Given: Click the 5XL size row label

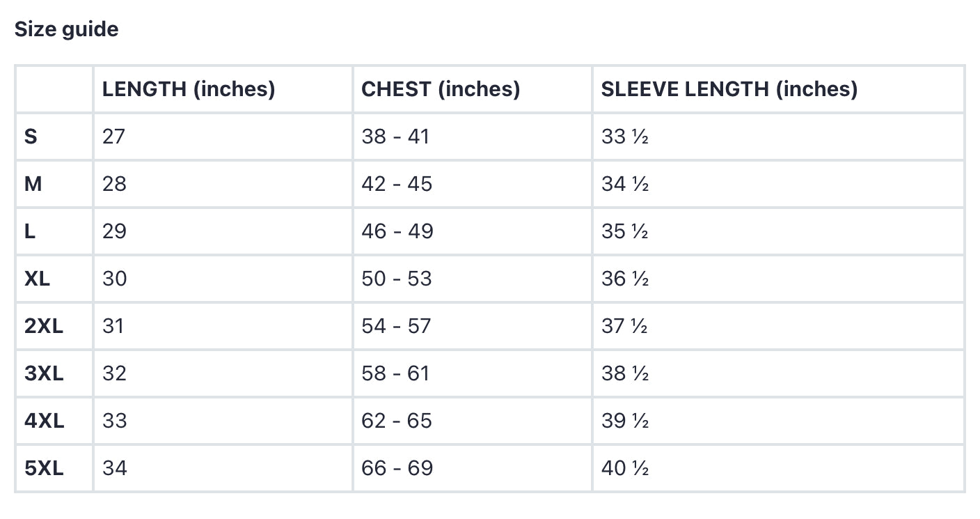Looking at the screenshot, I should click(44, 468).
